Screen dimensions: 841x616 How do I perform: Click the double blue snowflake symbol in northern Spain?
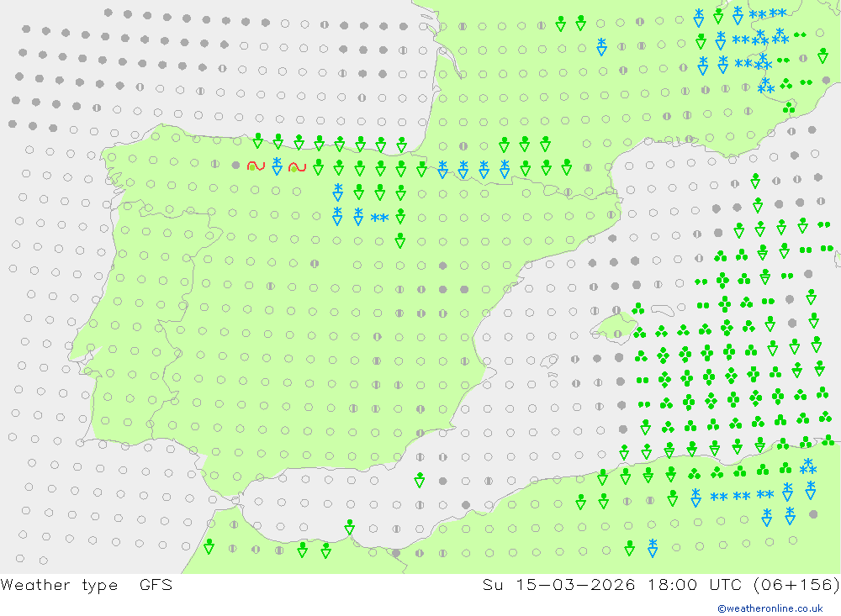[x=379, y=218]
